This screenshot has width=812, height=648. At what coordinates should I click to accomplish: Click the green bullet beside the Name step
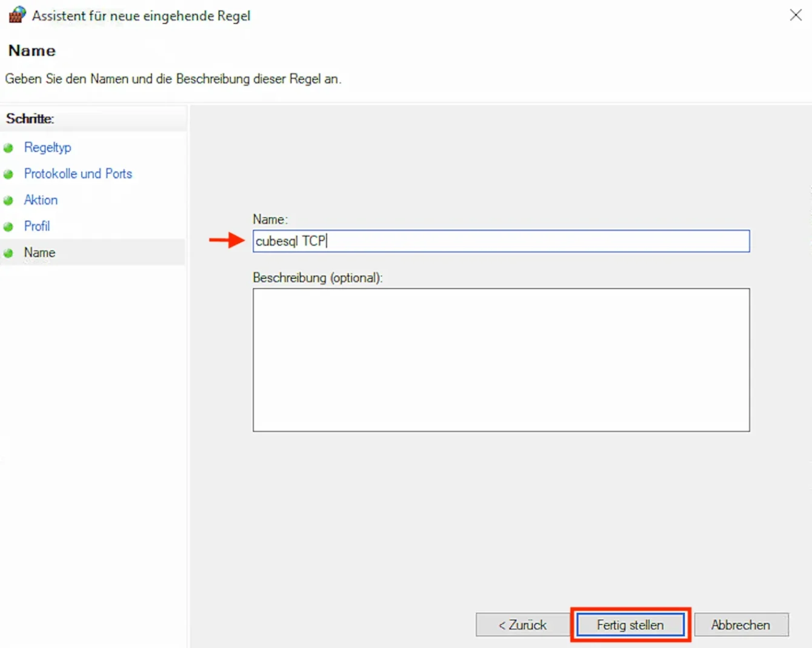click(x=8, y=253)
